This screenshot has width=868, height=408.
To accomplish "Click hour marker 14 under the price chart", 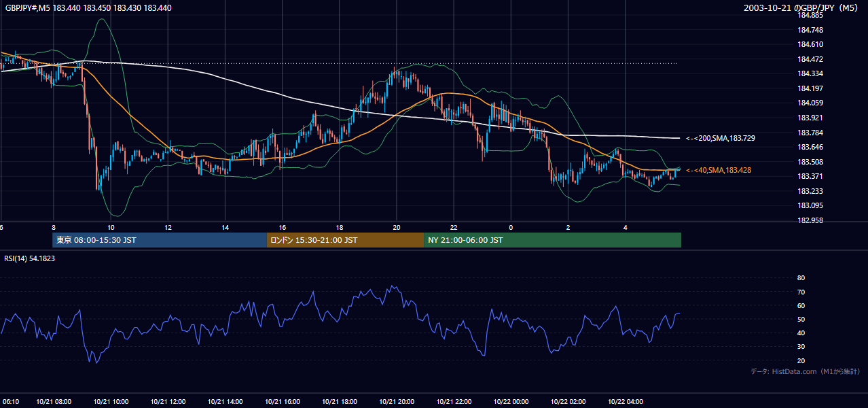I will click(225, 228).
